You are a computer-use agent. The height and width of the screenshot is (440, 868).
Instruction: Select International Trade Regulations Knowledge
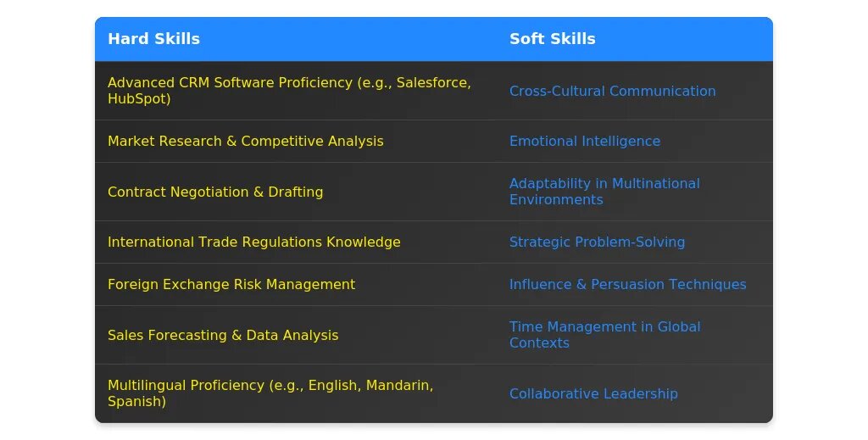coord(254,242)
